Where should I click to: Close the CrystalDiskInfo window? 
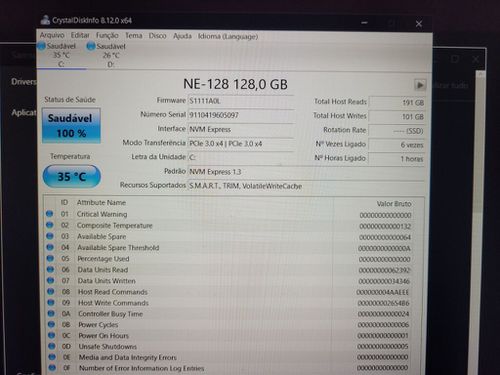(x=419, y=24)
